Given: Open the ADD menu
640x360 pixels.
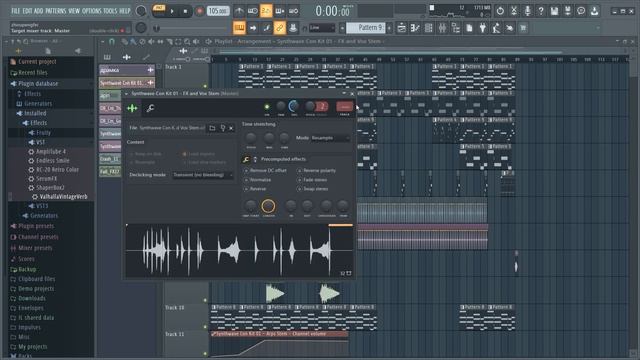Looking at the screenshot, I should (38, 11).
